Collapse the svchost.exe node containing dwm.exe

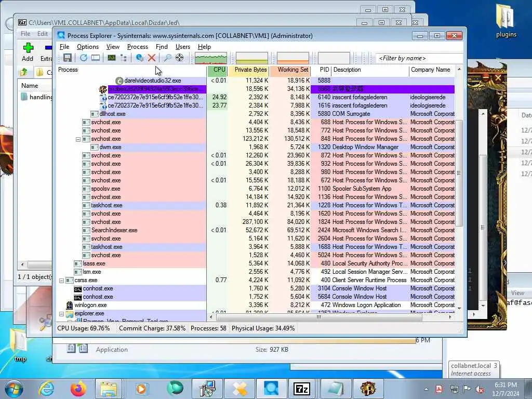point(78,139)
